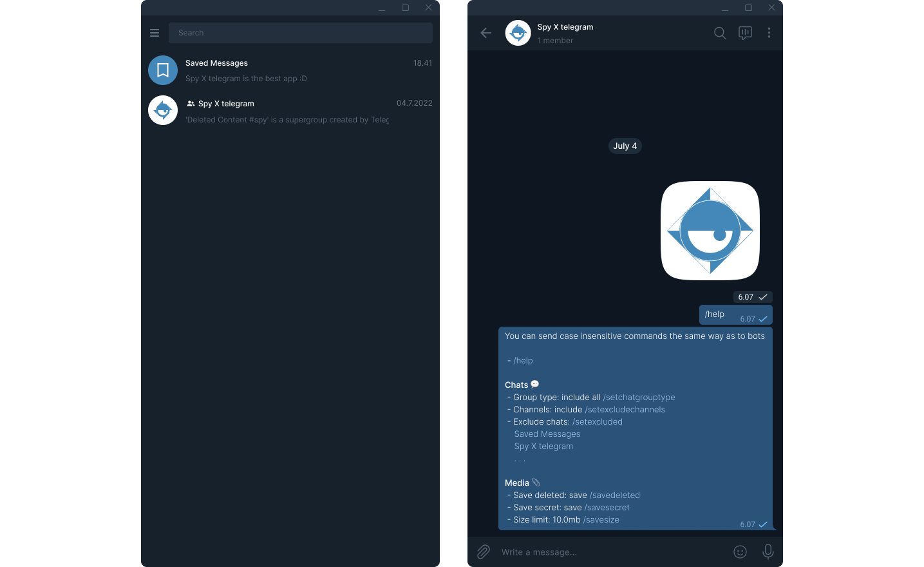Click the '1 member' text in chat header

555,41
